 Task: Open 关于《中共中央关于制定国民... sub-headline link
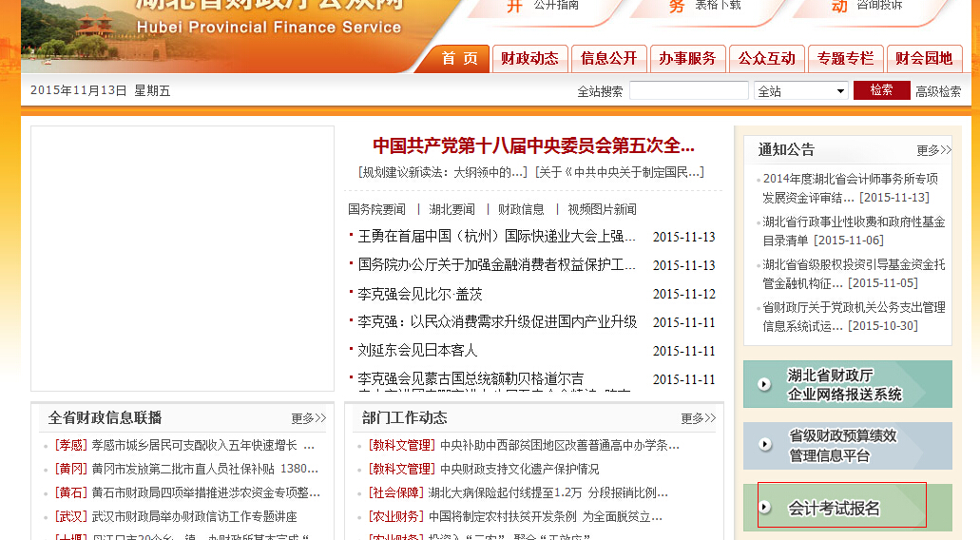(620, 172)
